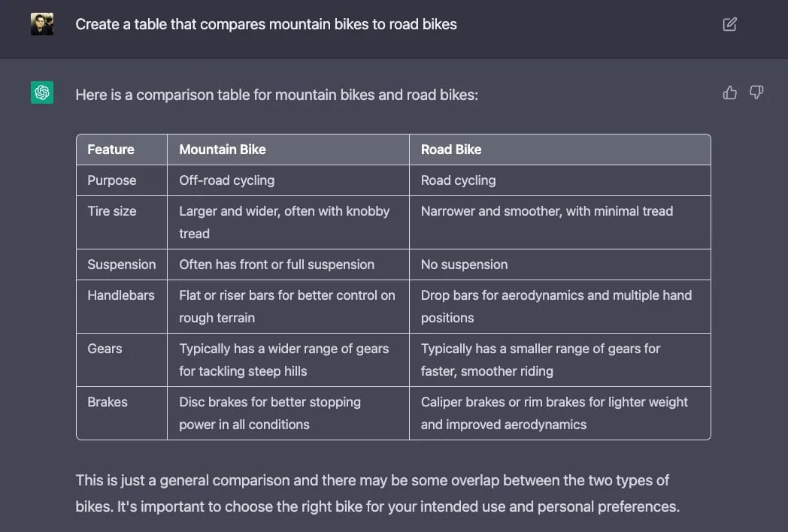Click the Suspension row label
The width and height of the screenshot is (788, 532).
[121, 264]
